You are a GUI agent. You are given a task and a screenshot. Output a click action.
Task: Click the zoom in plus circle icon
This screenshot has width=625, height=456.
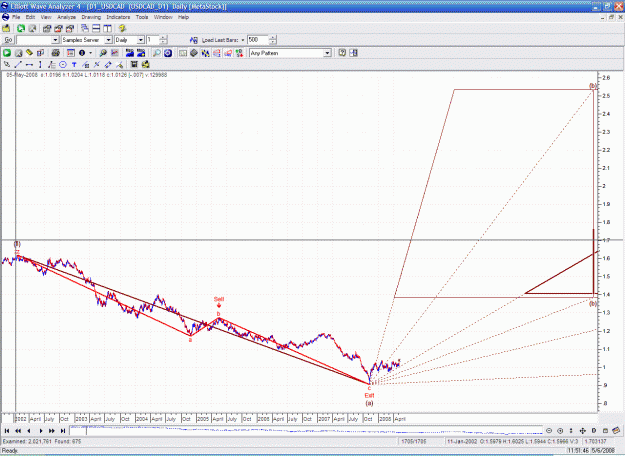click(x=560, y=430)
